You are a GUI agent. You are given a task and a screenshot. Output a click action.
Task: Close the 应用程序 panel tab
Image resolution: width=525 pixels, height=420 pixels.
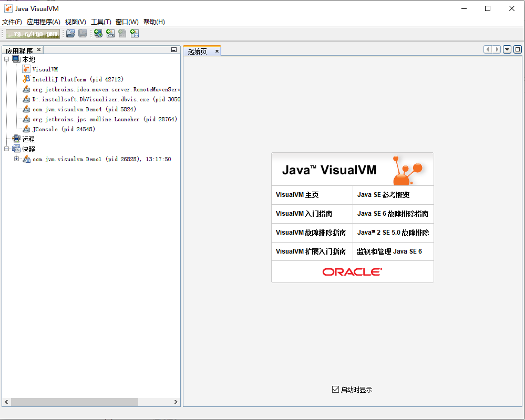(39, 49)
